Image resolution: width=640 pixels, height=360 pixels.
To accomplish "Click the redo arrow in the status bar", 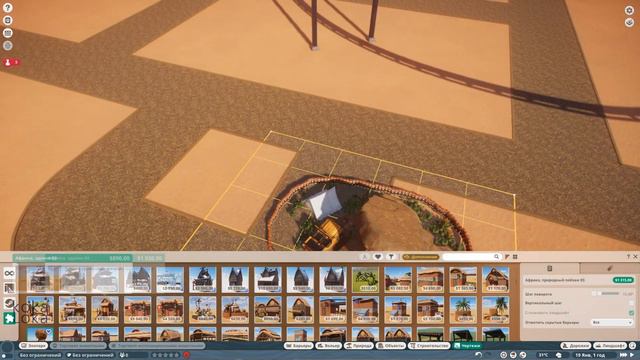I will click(x=488, y=355).
